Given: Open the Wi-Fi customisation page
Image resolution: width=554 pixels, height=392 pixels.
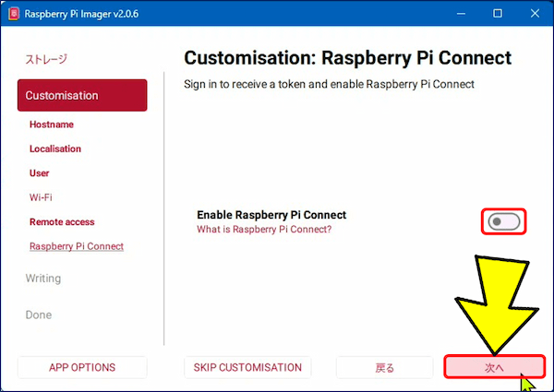Looking at the screenshot, I should [x=41, y=197].
